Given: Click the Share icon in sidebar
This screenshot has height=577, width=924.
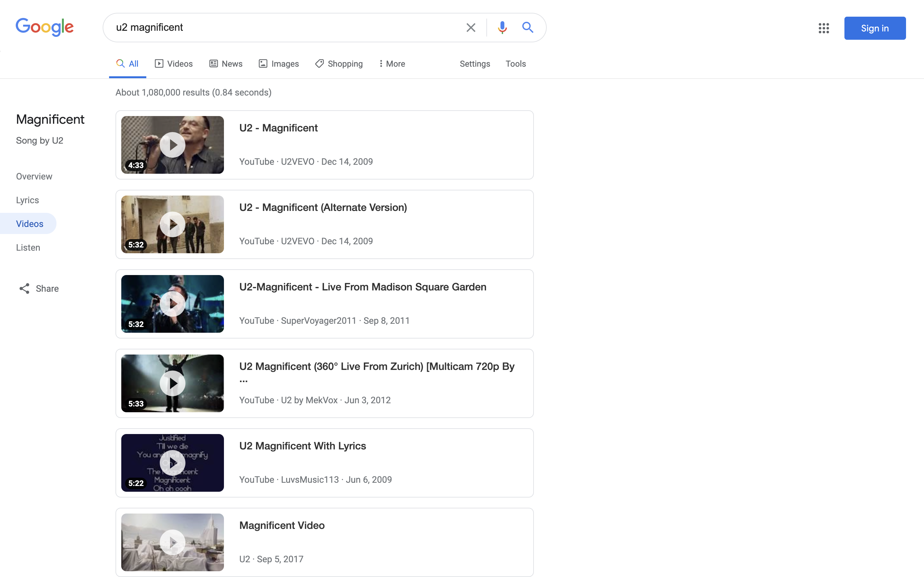Looking at the screenshot, I should coord(24,288).
